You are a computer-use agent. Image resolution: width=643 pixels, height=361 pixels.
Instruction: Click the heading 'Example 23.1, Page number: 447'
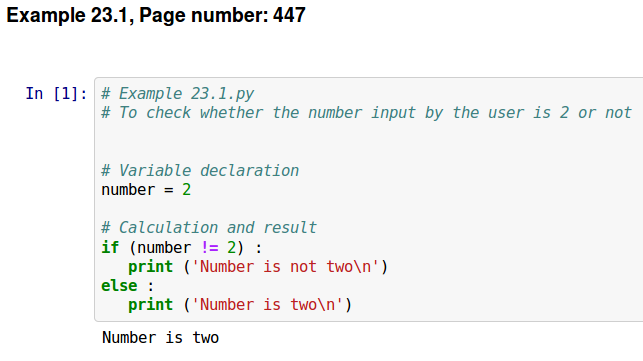pos(156,16)
